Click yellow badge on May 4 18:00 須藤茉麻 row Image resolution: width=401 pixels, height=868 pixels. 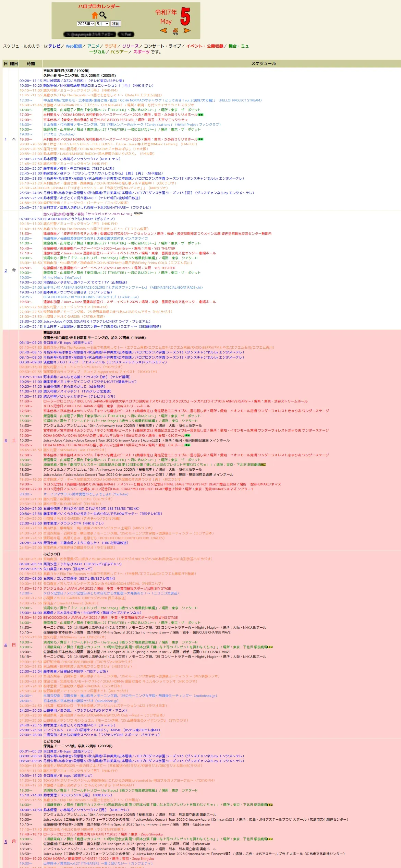tap(270, 647)
